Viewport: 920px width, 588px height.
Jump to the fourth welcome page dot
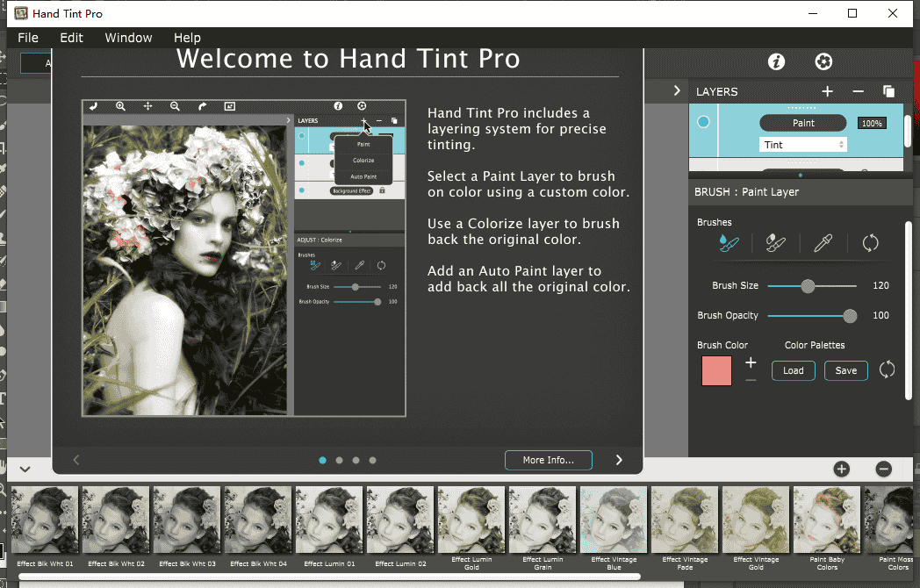(372, 460)
